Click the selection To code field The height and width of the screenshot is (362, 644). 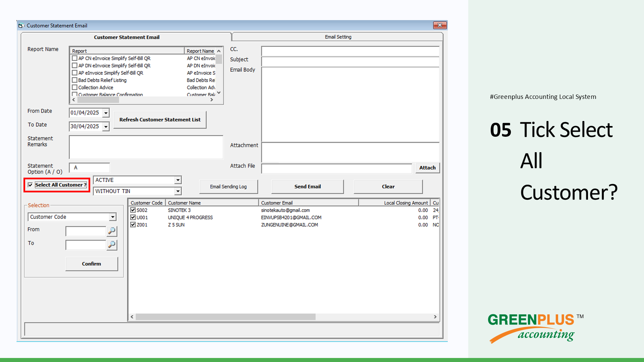[x=86, y=245]
